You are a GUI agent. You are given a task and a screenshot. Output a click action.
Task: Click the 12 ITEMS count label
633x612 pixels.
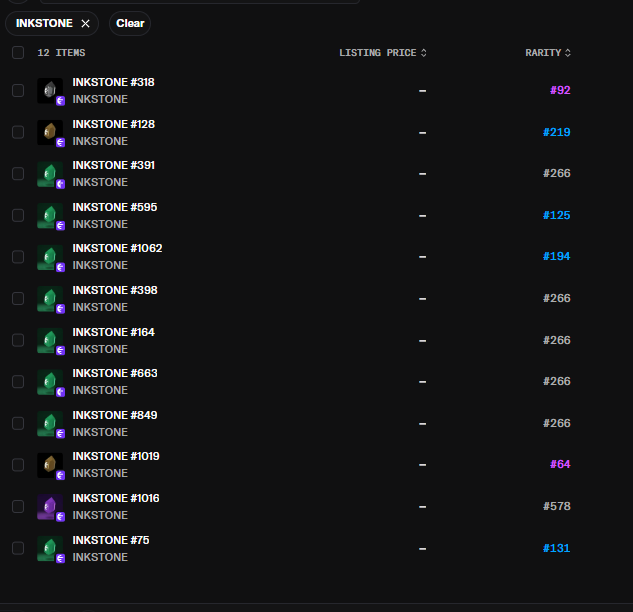(61, 53)
